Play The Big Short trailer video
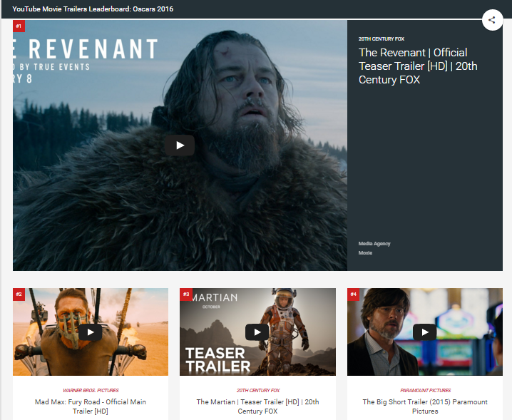 424,332
